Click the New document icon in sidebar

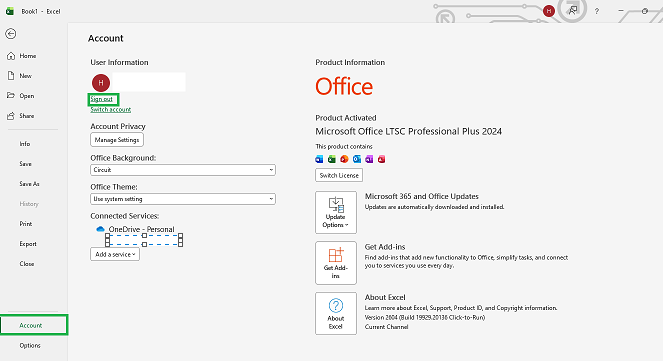point(11,76)
